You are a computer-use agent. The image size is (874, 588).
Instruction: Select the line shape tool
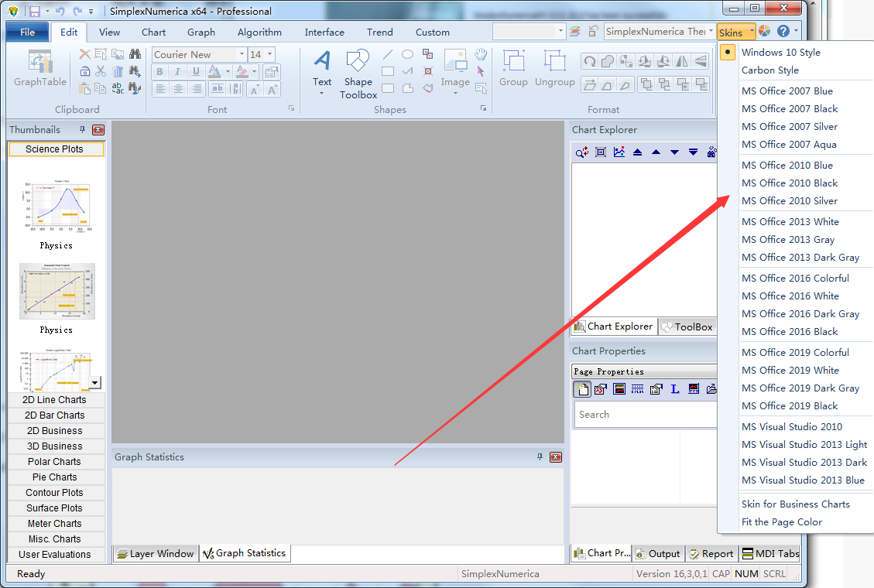(388, 55)
